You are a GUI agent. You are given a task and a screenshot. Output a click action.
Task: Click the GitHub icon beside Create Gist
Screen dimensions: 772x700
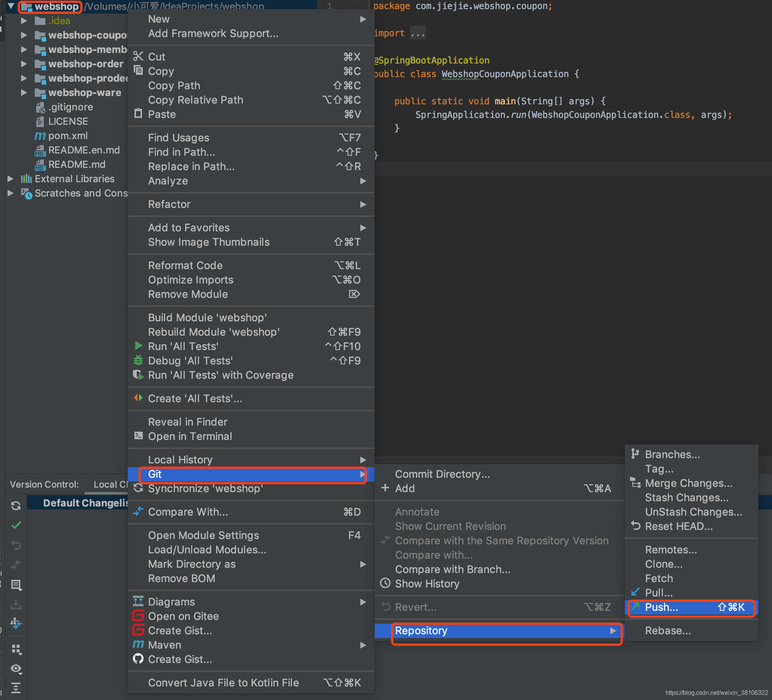point(138,659)
